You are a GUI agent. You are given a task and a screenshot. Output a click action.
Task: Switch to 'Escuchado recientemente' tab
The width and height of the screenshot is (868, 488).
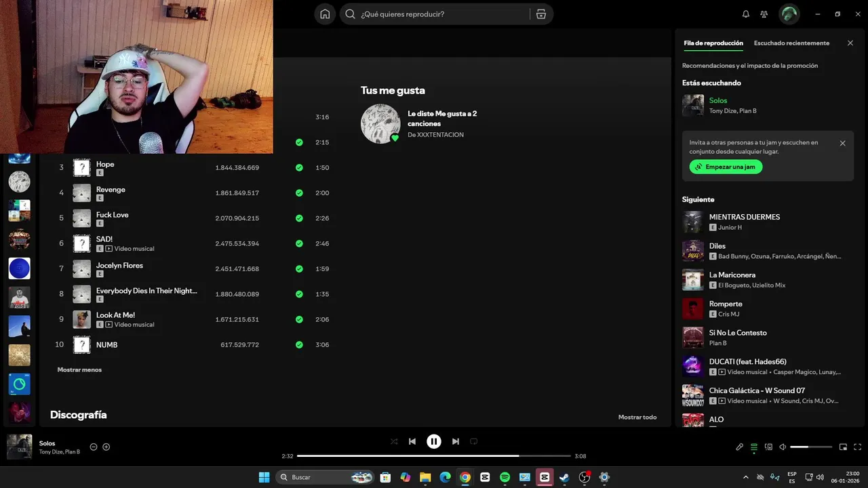point(791,43)
